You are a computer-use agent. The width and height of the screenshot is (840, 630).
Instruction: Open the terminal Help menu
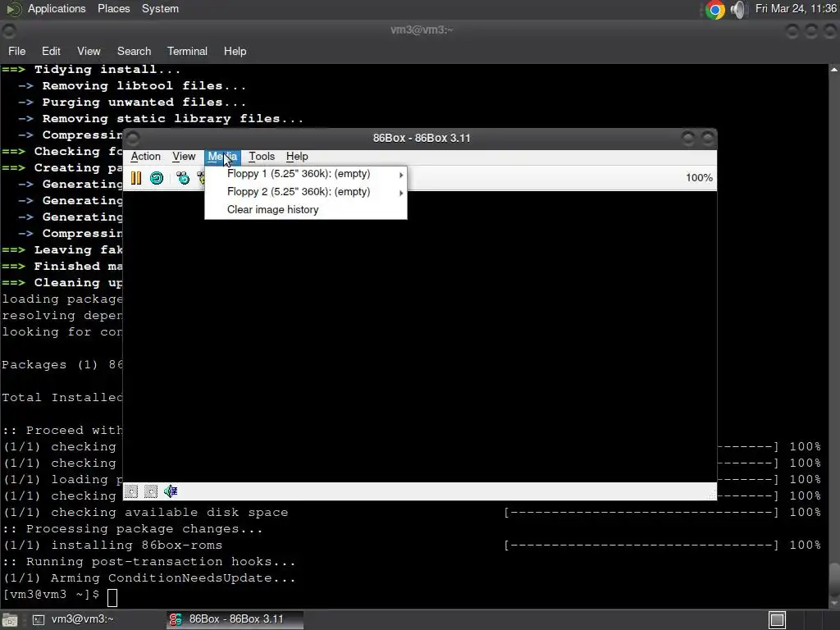(x=235, y=52)
